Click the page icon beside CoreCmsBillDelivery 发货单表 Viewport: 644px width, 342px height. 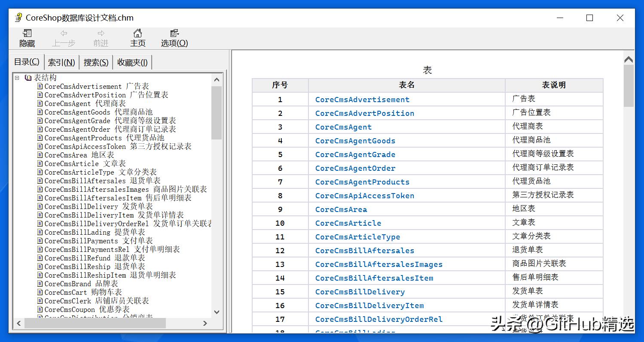(40, 206)
